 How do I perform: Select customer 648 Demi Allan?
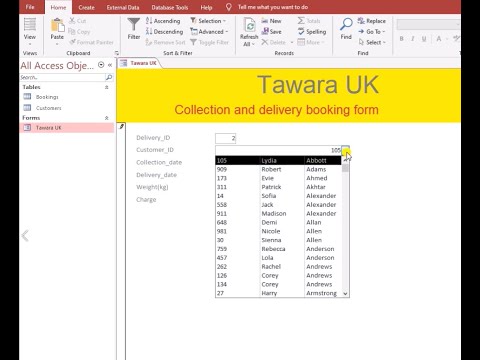click(278, 222)
